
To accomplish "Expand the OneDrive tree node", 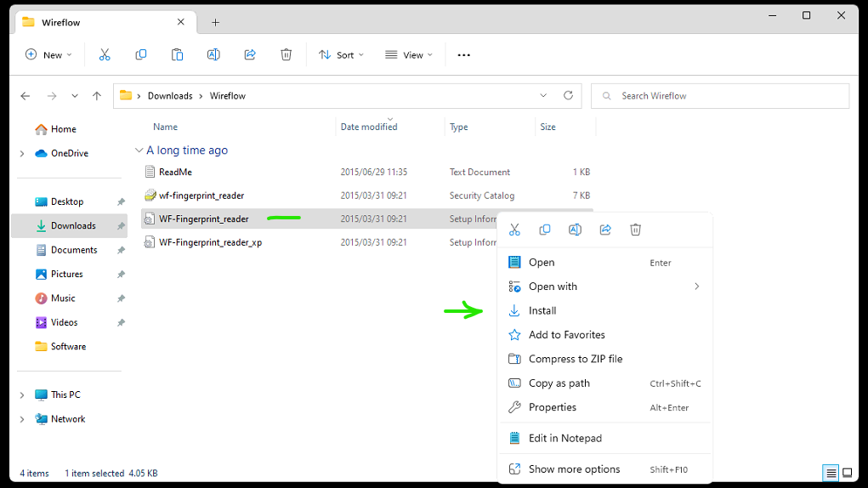I will (x=22, y=153).
